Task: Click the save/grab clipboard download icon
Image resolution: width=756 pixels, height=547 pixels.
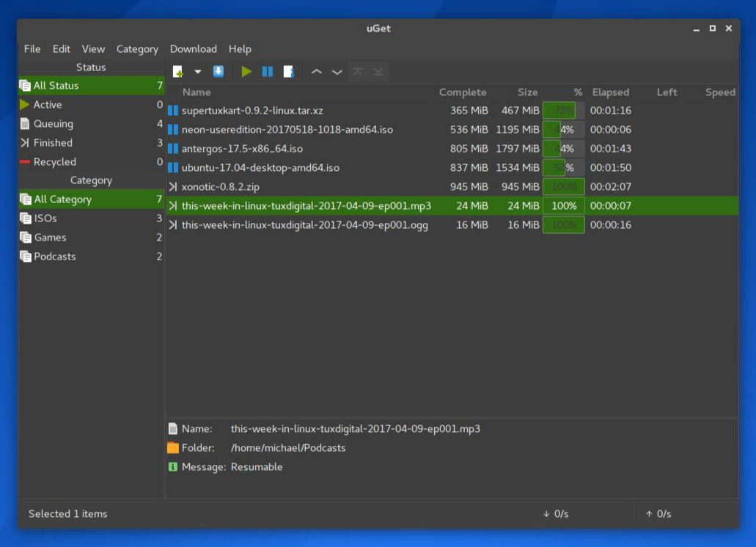Action: (219, 72)
